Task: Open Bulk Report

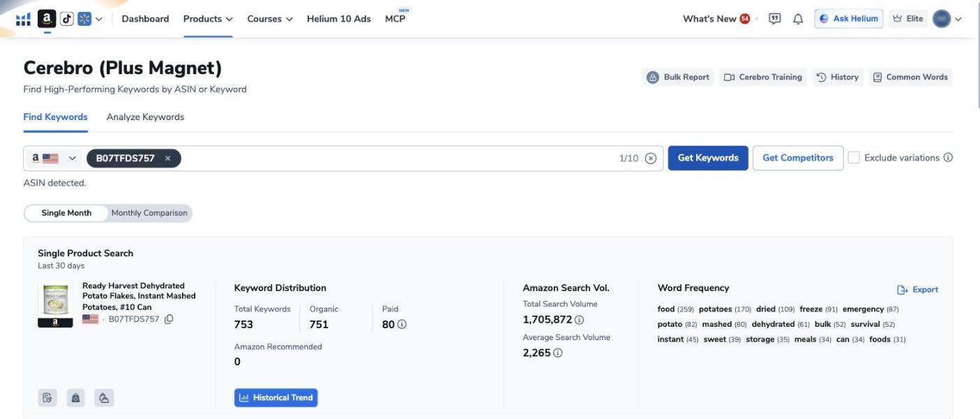Action: pyautogui.click(x=678, y=78)
